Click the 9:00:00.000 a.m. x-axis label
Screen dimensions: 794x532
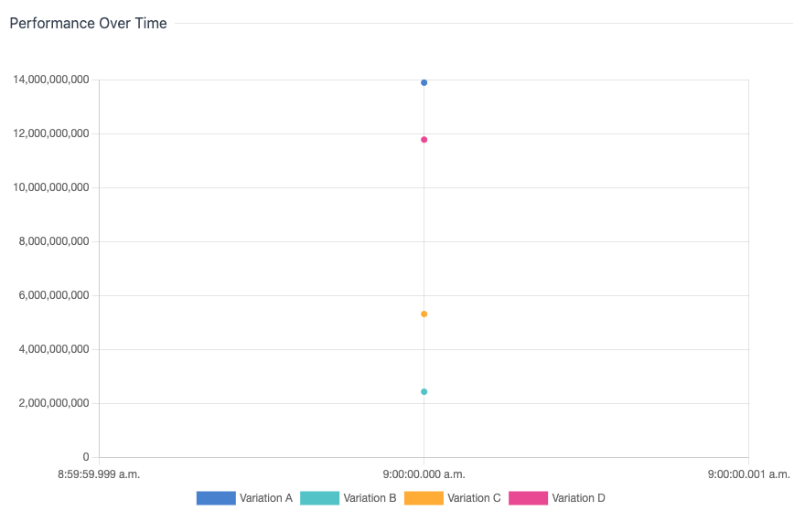pos(424,474)
